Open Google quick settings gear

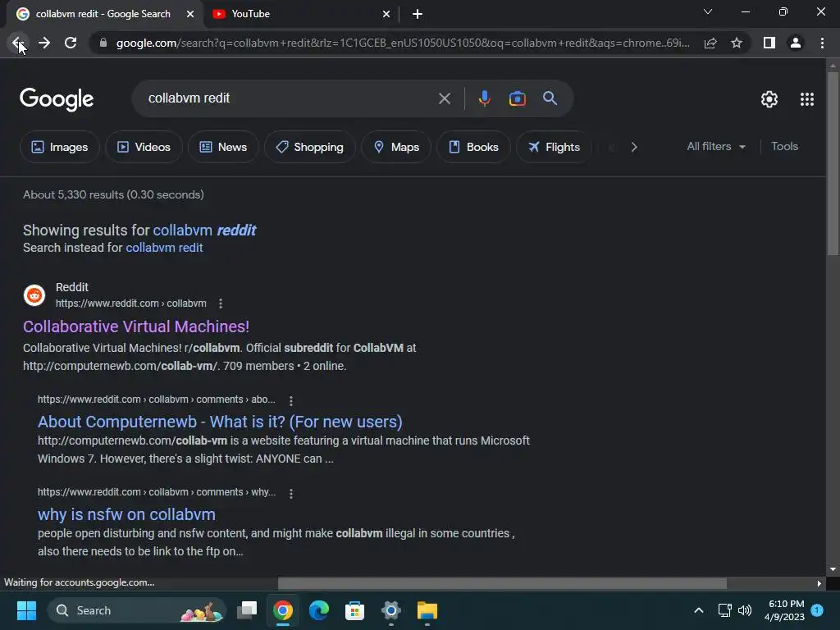coord(769,99)
